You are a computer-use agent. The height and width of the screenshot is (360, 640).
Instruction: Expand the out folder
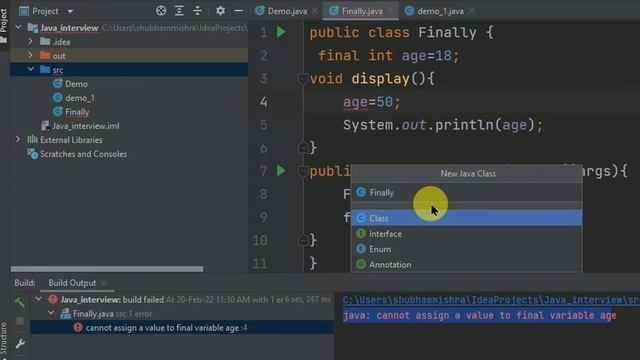30,55
